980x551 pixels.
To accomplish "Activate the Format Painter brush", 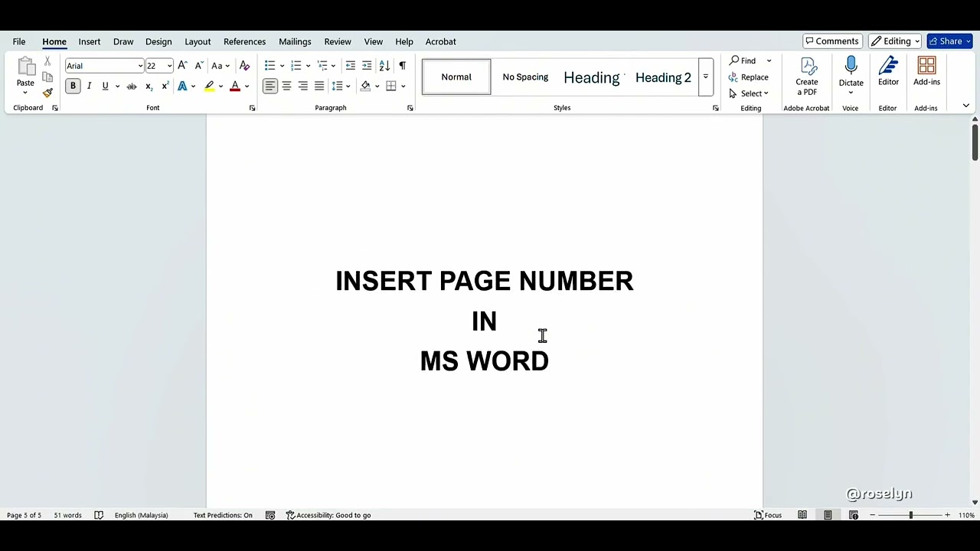I will pyautogui.click(x=47, y=93).
